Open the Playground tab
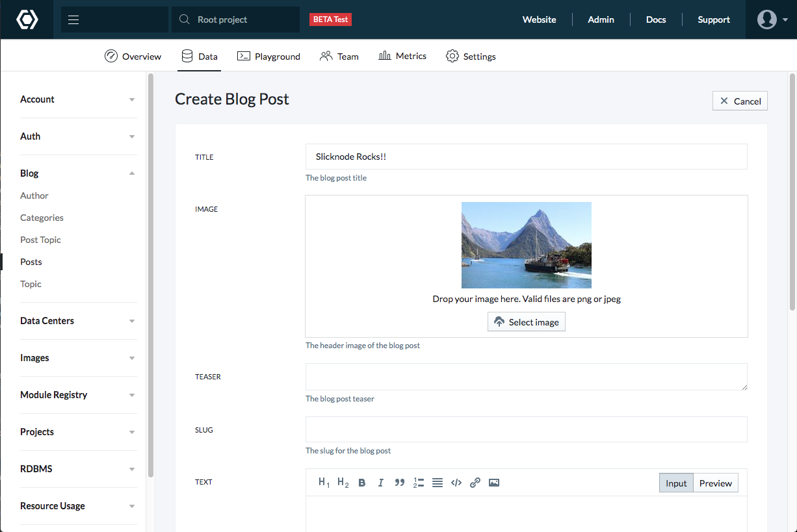Screen dimensions: 797x532 pos(268,57)
